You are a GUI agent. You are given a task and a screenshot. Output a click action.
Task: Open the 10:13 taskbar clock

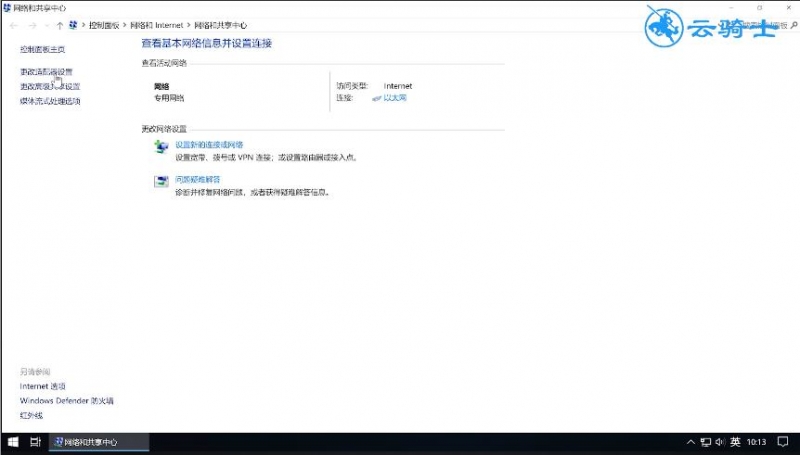click(757, 442)
